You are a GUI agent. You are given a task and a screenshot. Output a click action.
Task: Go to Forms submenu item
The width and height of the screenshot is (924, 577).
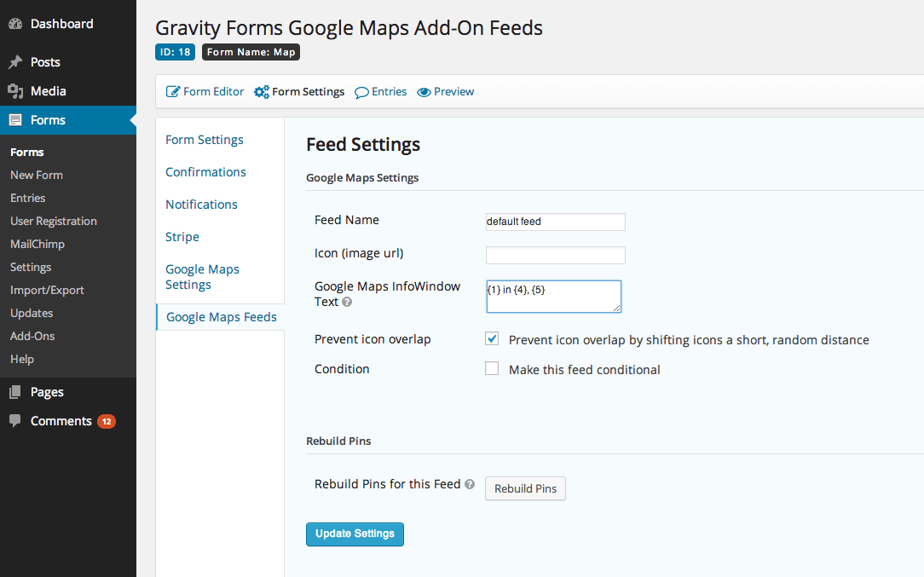tap(27, 152)
